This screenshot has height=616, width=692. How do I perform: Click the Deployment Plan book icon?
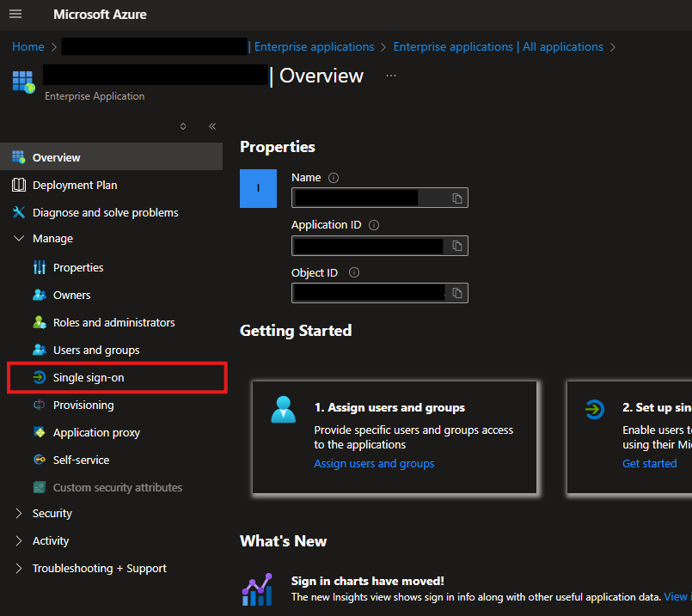tap(19, 186)
